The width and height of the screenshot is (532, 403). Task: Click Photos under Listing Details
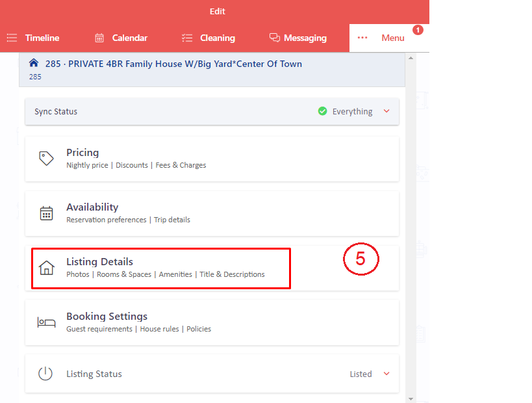click(x=78, y=274)
